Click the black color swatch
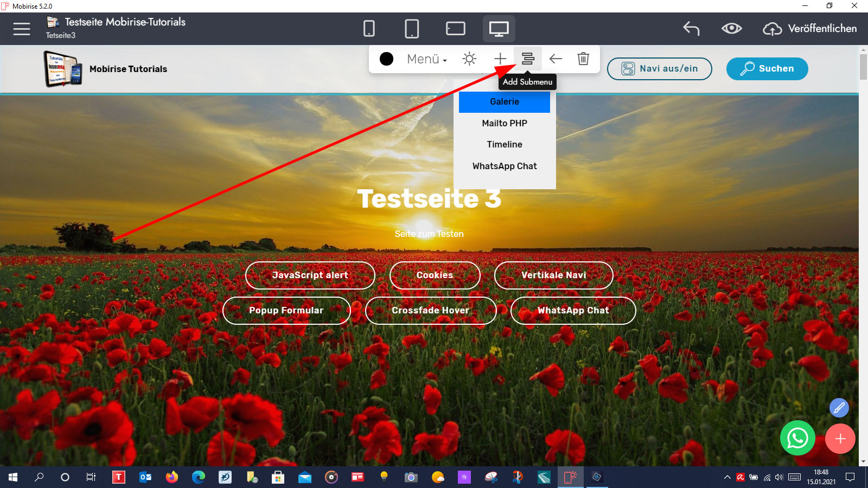The image size is (868, 488). [386, 59]
